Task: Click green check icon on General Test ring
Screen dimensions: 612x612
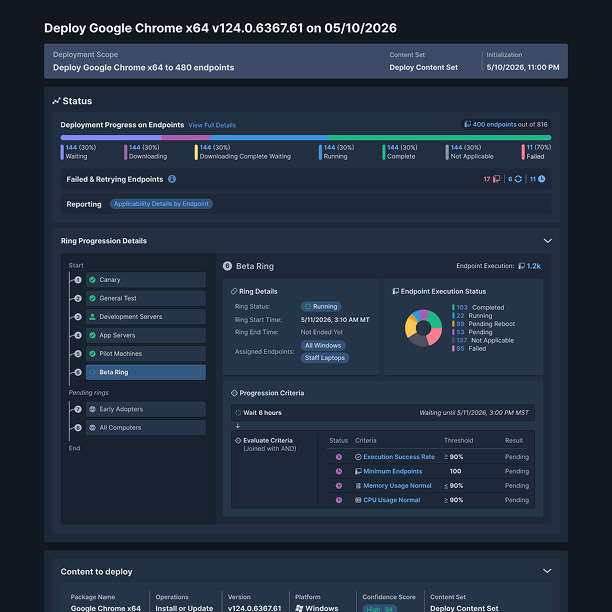Action: coord(93,298)
